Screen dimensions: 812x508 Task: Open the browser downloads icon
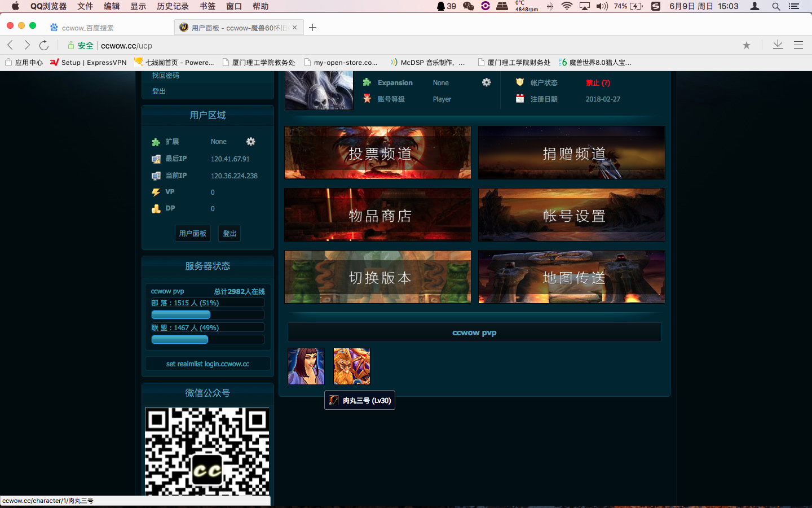coord(778,45)
